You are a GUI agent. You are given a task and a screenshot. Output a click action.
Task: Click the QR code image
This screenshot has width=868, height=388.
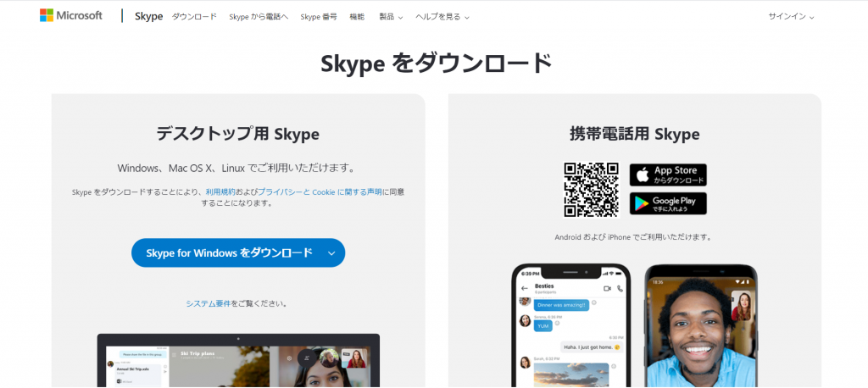click(591, 189)
